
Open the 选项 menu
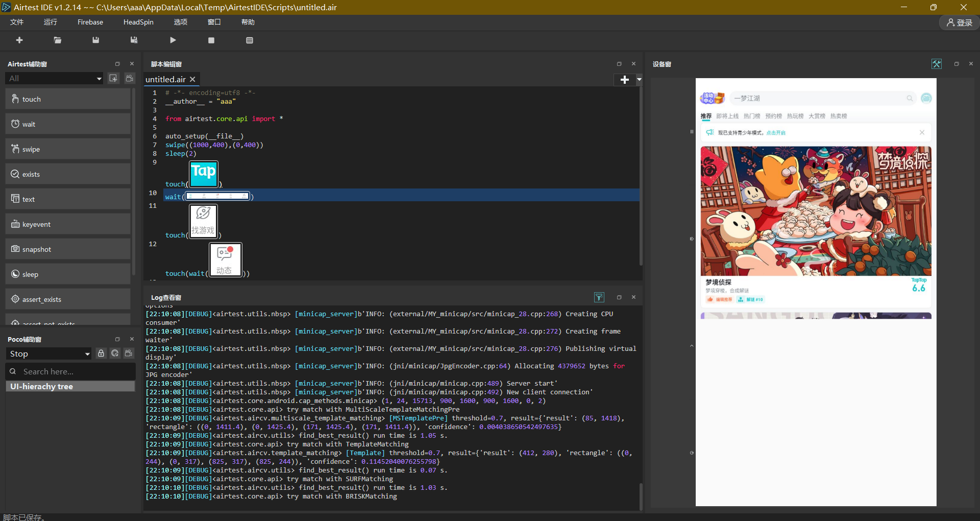(x=181, y=22)
